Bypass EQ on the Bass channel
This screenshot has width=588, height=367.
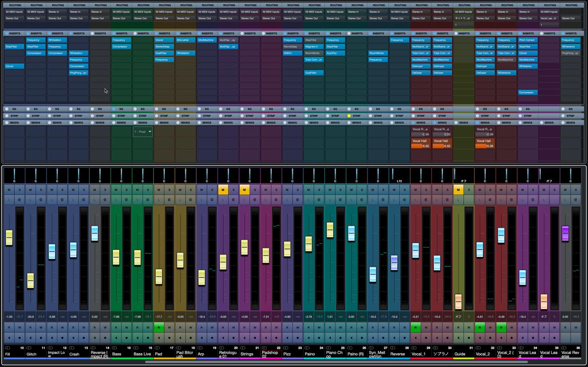point(114,109)
